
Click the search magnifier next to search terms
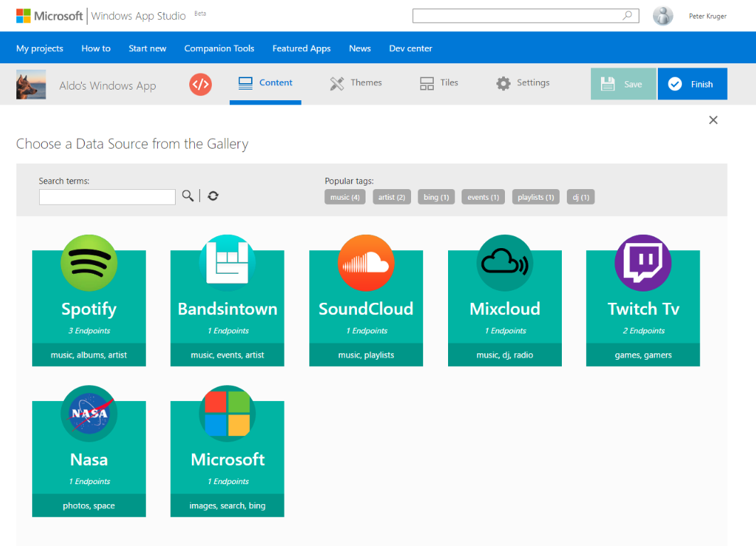tap(187, 196)
